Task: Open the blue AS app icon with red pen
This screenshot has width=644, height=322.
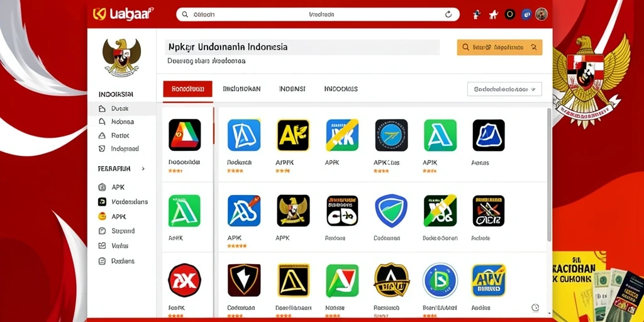Action: coord(244,211)
